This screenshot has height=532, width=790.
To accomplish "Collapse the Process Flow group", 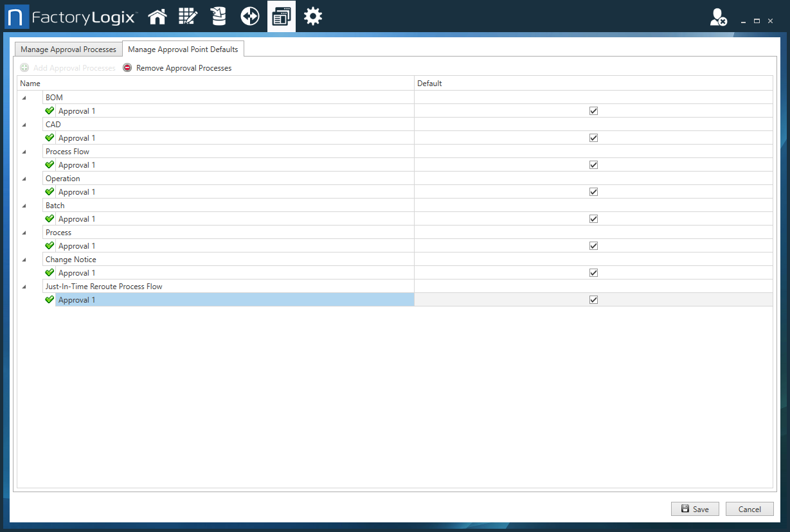I will (24, 151).
